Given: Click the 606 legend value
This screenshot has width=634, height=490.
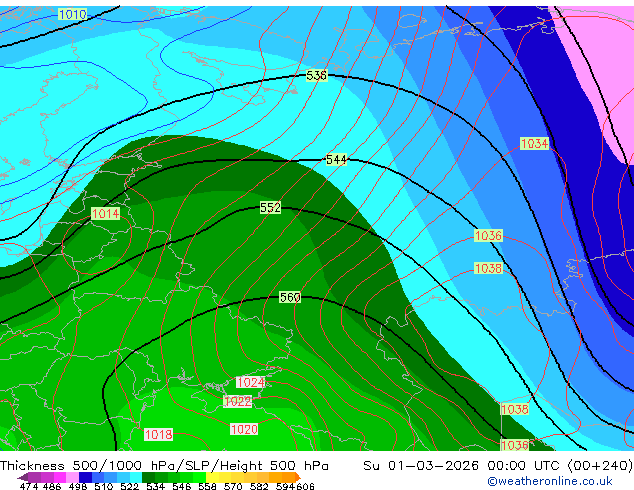Looking at the screenshot, I should 305,486.
